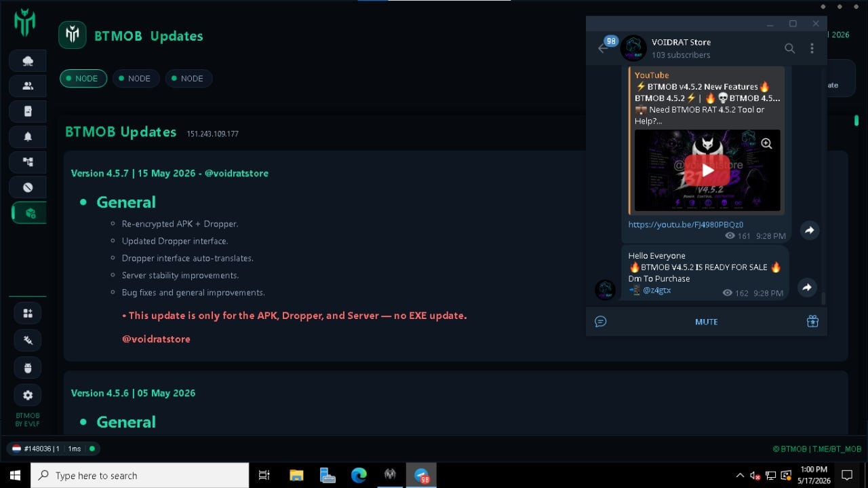Viewport: 868px width, 488px height.
Task: Click the MUTE button in Telegram
Action: (x=706, y=322)
